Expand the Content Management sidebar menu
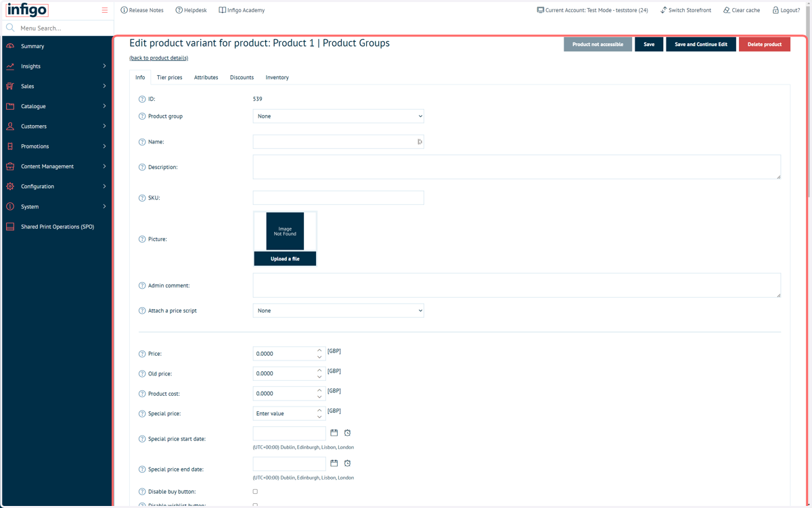Image resolution: width=812 pixels, height=508 pixels. [104, 166]
